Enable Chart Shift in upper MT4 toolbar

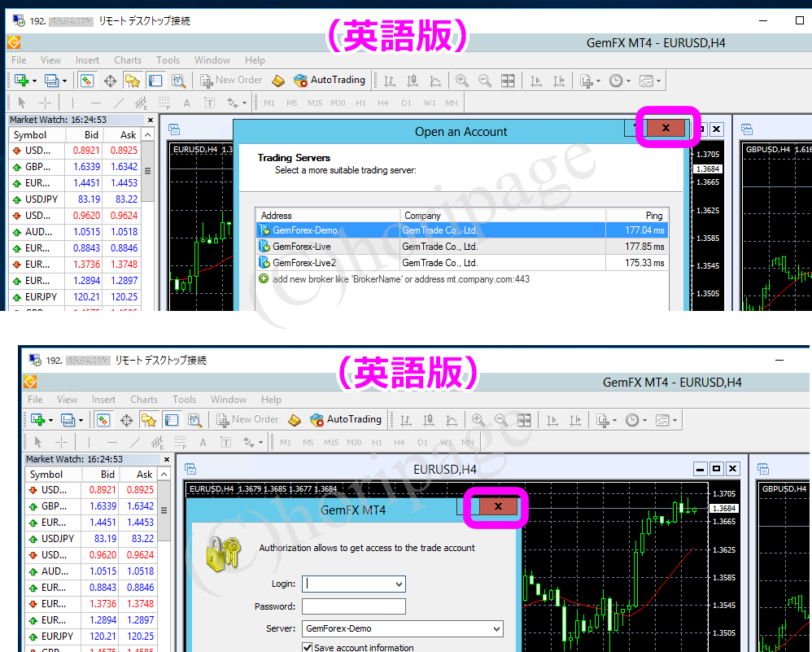coord(559,81)
